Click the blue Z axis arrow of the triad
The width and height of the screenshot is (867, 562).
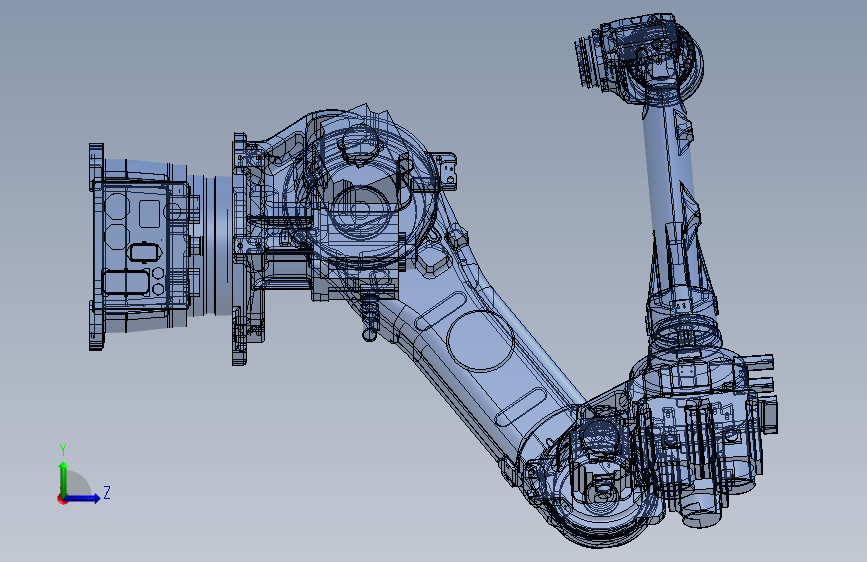coord(83,498)
